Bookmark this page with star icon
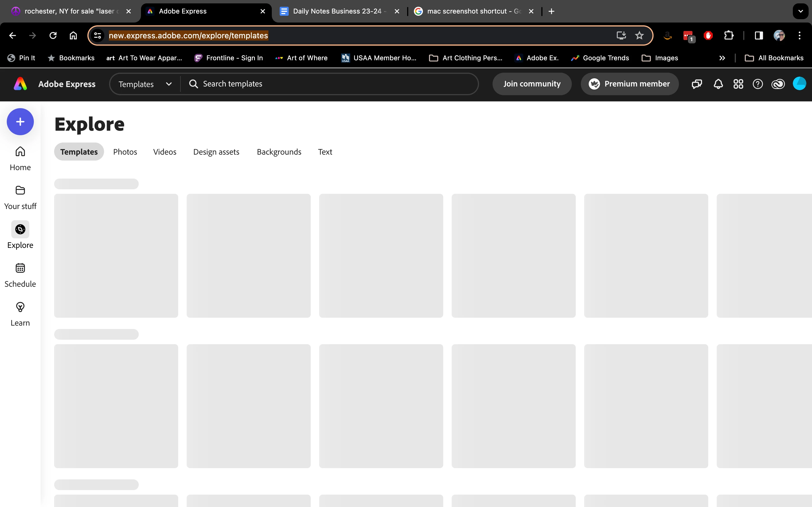This screenshot has width=812, height=507. click(639, 35)
